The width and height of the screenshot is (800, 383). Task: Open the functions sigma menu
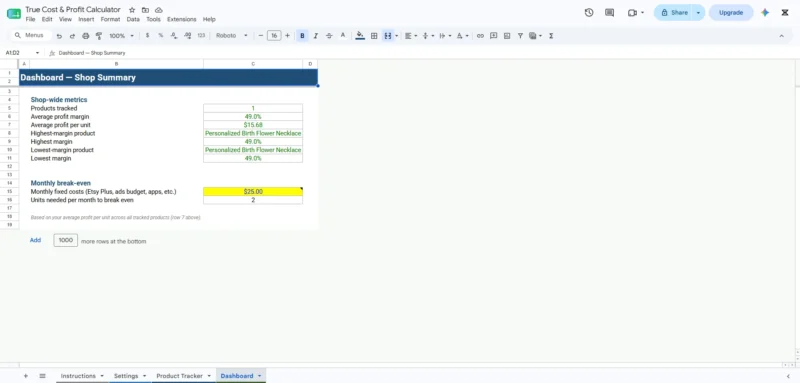click(x=551, y=36)
